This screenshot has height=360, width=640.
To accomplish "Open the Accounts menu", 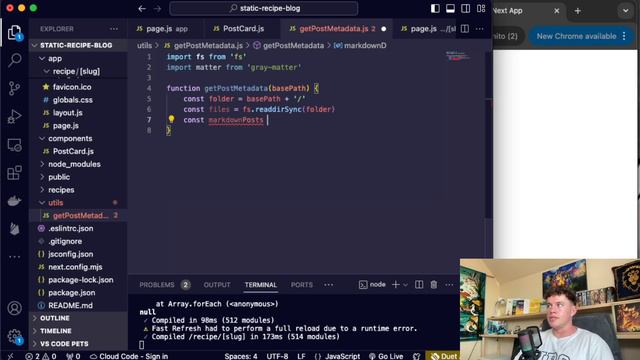I will tap(15, 308).
